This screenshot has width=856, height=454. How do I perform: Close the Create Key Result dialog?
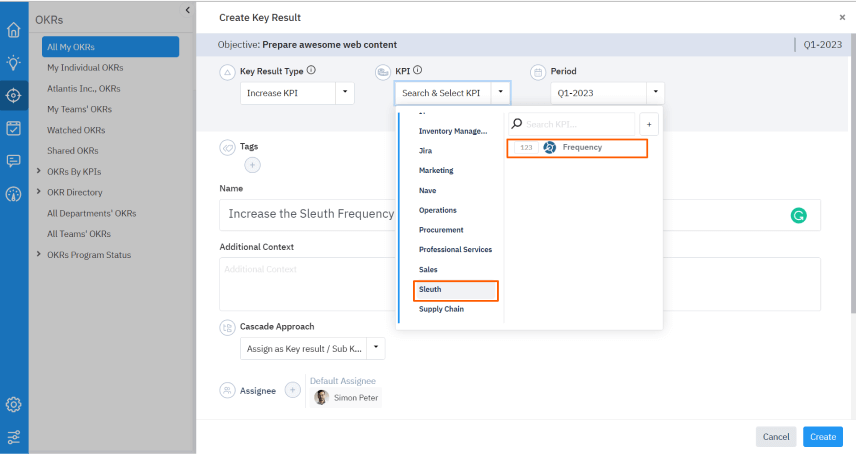coord(842,17)
